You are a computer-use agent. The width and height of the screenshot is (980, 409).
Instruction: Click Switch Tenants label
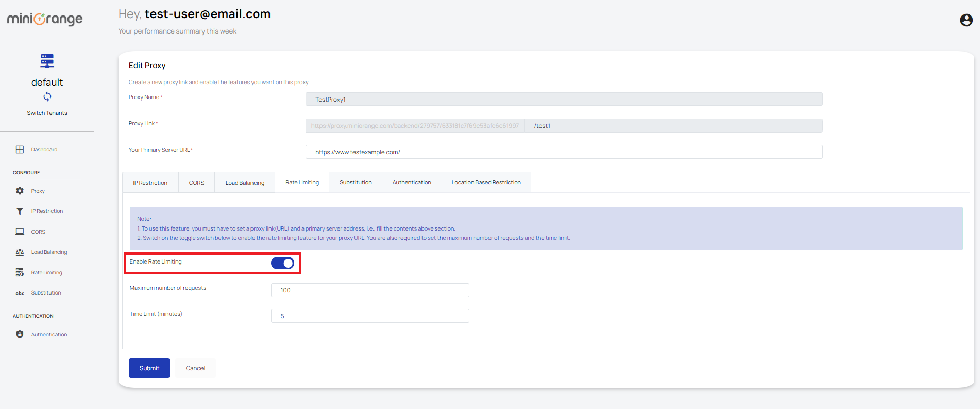[x=47, y=113]
